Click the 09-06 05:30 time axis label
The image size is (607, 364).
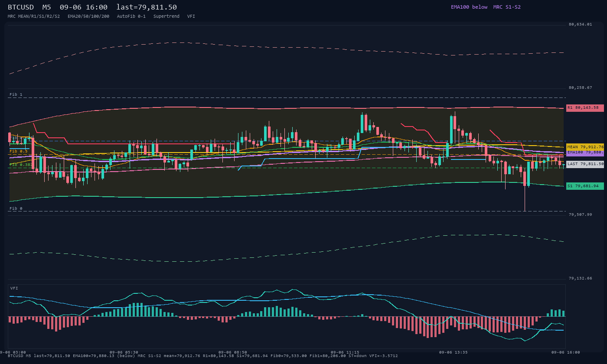pos(124,352)
